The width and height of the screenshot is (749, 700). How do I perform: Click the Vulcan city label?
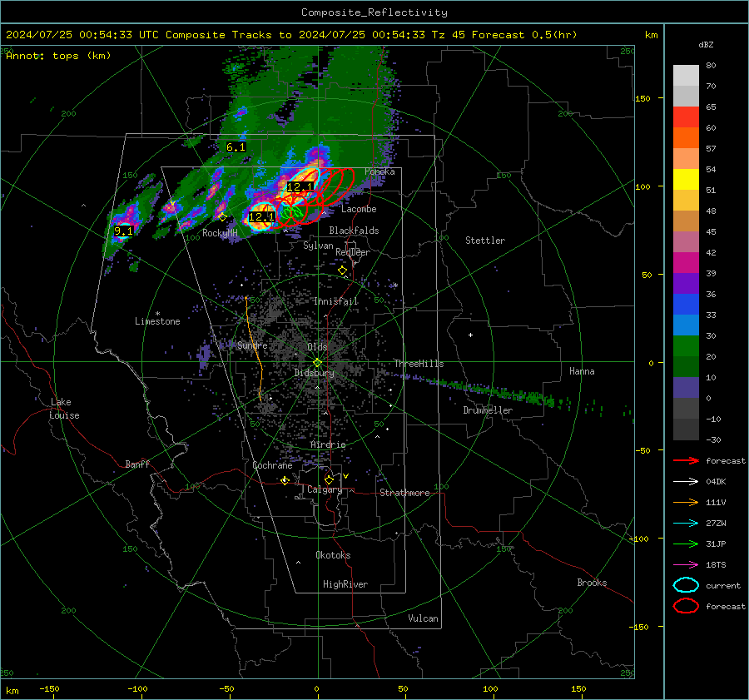pyautogui.click(x=423, y=618)
